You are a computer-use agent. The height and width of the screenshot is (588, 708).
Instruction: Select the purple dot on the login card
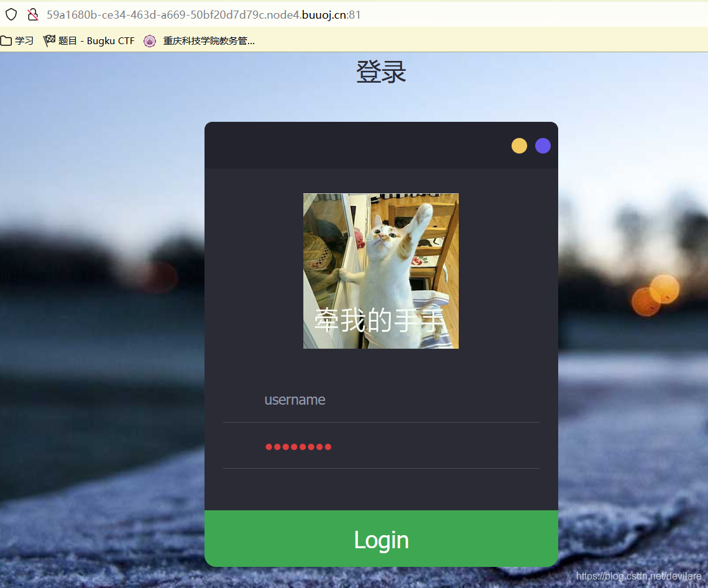pyautogui.click(x=543, y=145)
